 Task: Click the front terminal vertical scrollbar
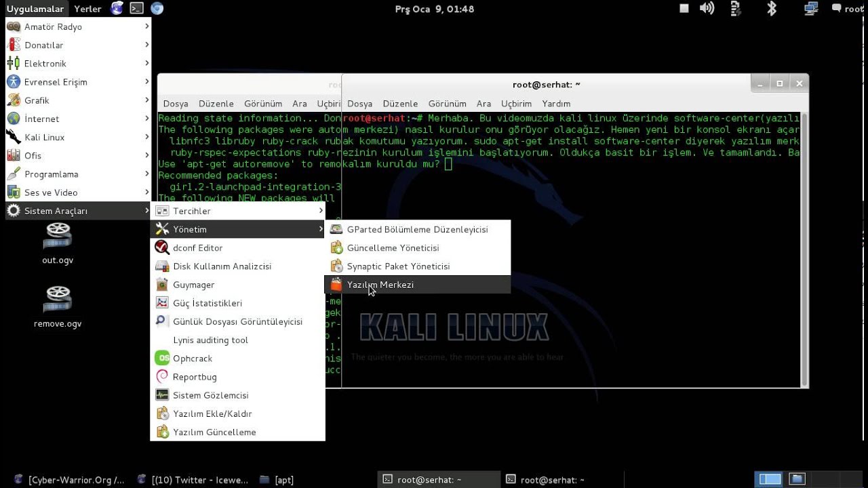tap(804, 248)
